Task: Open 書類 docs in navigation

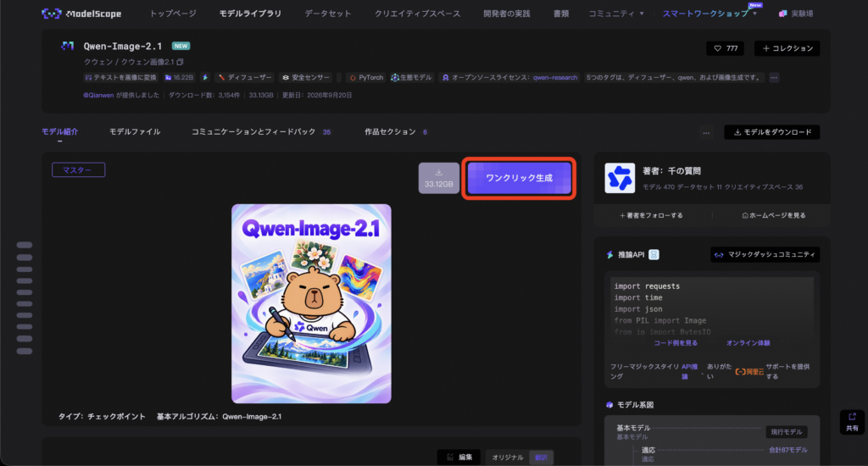Action: (561, 14)
